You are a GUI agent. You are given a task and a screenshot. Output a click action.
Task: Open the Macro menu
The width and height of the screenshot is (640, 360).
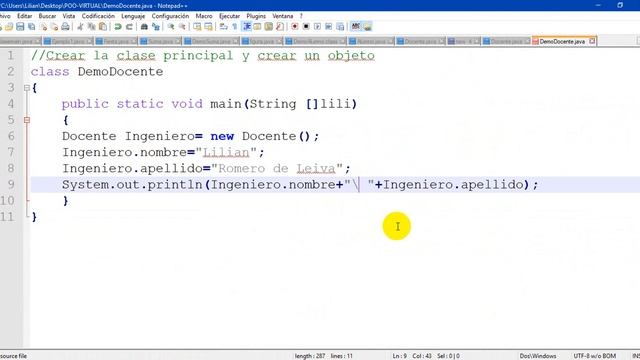204,16
